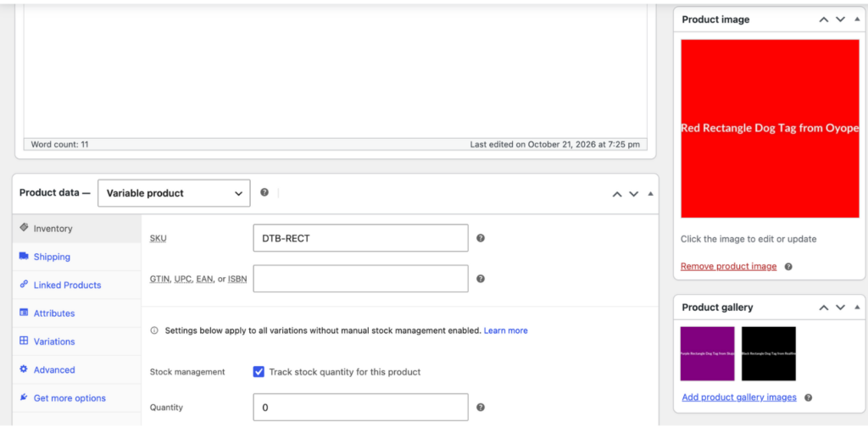868x427 pixels.
Task: Select the purple gallery thumbnail
Action: pos(708,353)
